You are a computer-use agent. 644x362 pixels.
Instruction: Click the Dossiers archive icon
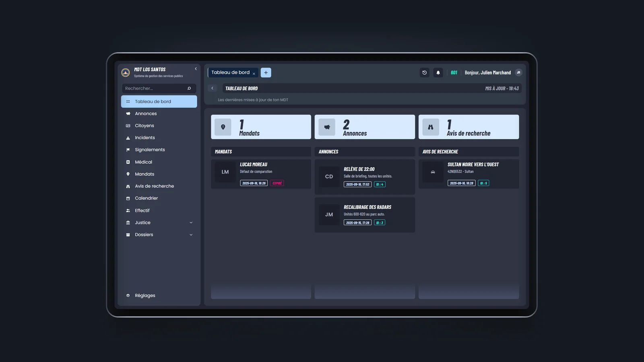(x=128, y=234)
